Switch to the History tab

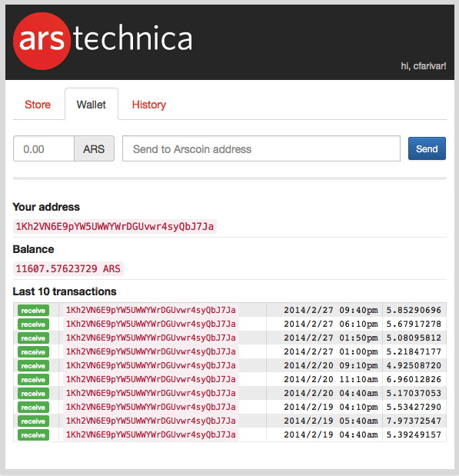pyautogui.click(x=148, y=105)
